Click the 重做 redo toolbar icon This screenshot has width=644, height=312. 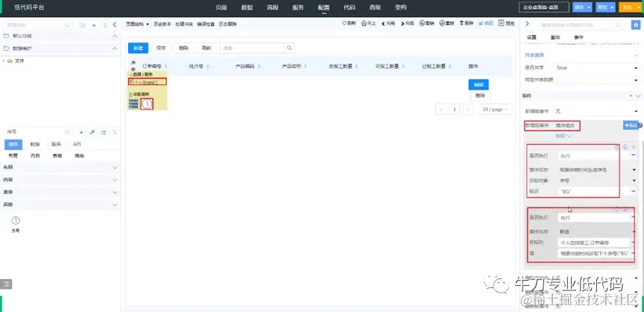[x=442, y=23]
